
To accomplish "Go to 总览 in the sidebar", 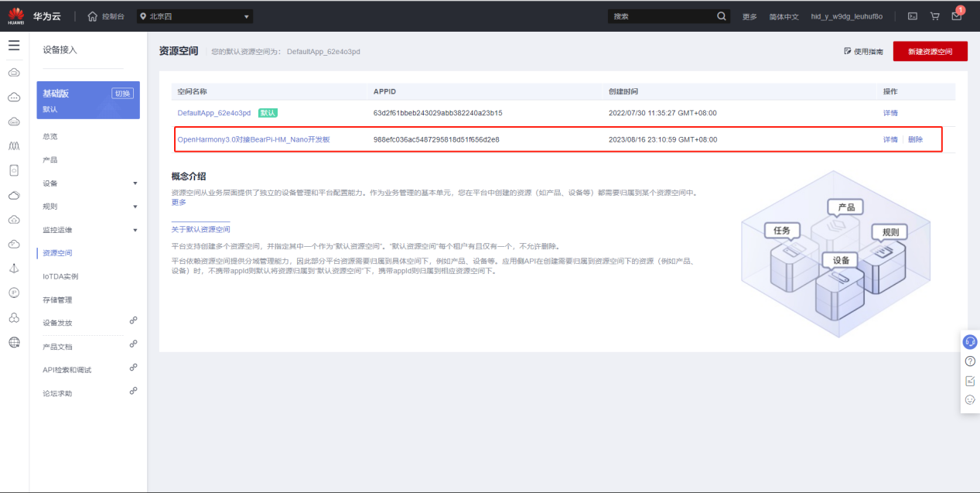I will (50, 136).
